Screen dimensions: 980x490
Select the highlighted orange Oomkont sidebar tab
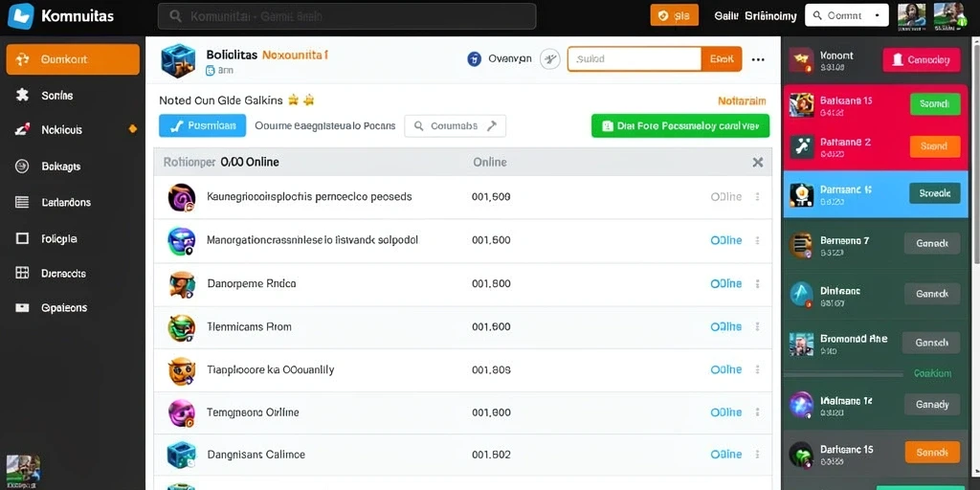coord(73,59)
